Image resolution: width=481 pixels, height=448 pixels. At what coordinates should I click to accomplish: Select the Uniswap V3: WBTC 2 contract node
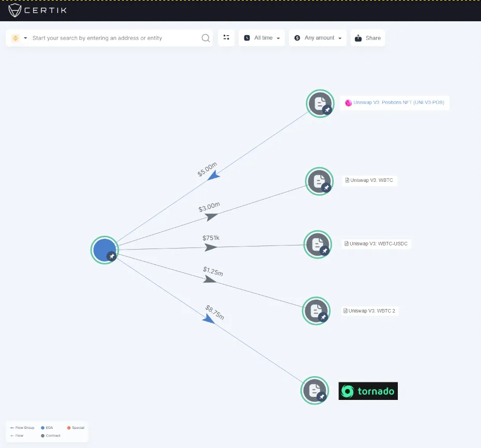click(x=316, y=311)
